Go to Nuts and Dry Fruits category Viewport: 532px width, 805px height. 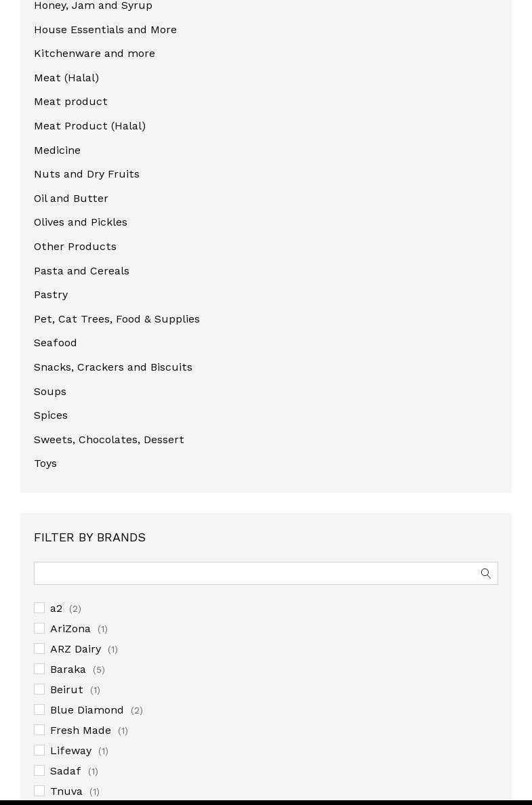[87, 174]
